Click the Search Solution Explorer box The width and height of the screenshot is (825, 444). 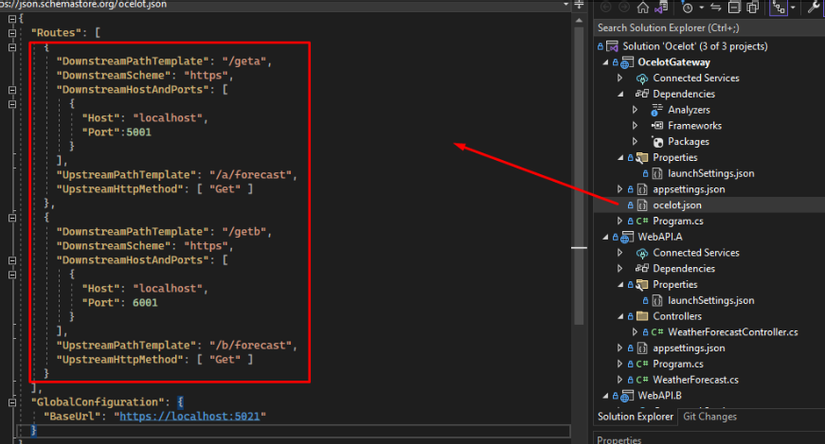tap(709, 28)
